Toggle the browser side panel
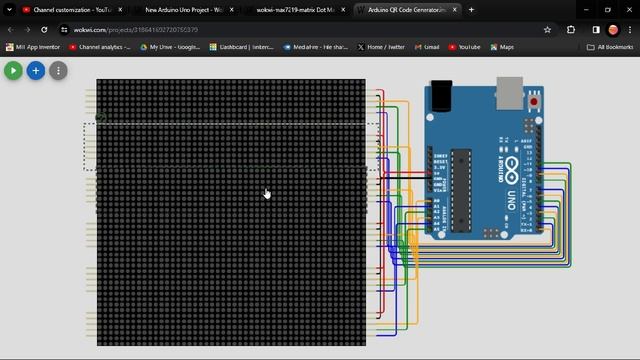This screenshot has height=360, width=640. (x=596, y=30)
